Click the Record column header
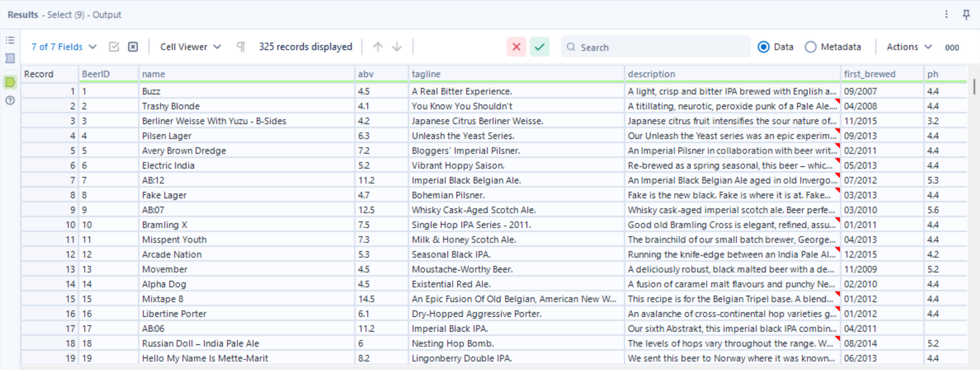This screenshot has width=980, height=370. (x=49, y=74)
